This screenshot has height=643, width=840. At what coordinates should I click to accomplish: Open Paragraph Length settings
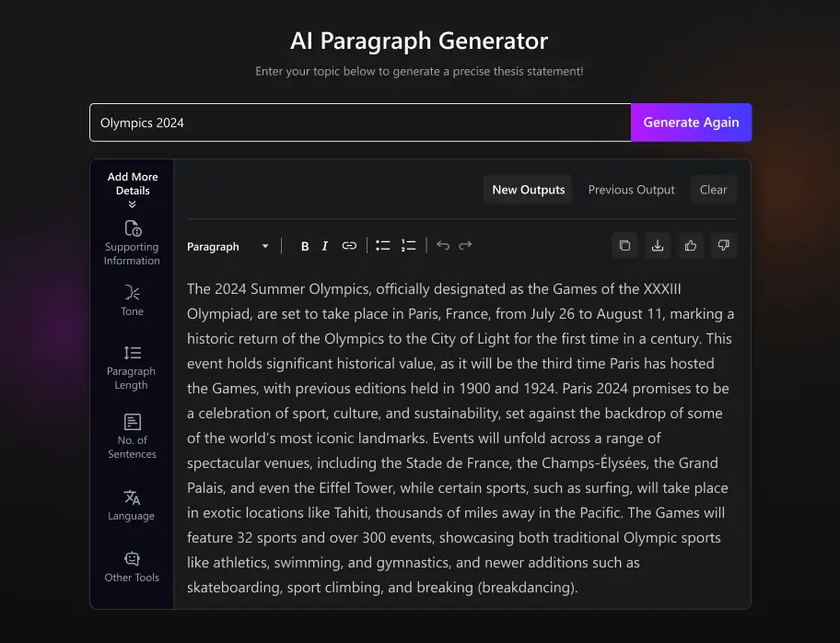131,368
